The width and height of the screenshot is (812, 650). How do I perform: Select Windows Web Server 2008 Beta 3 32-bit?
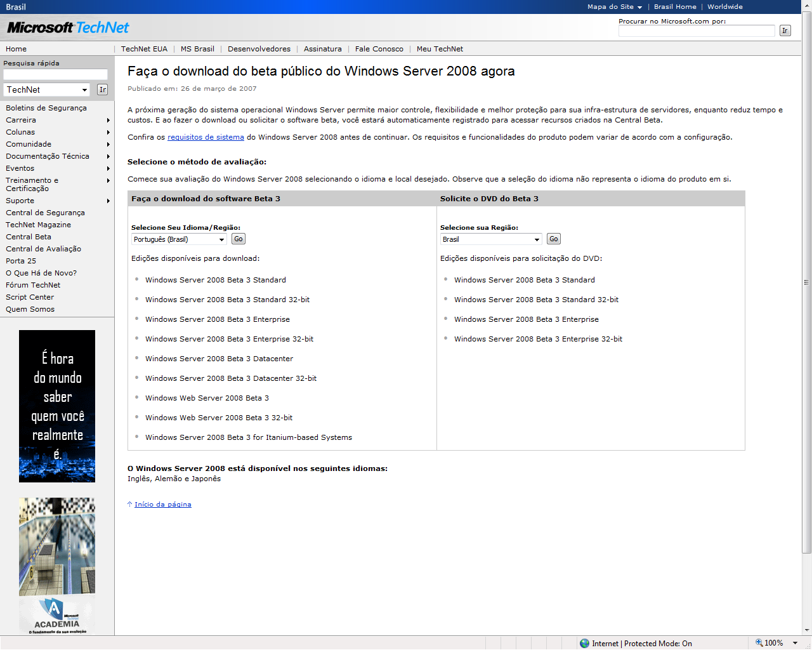(219, 418)
